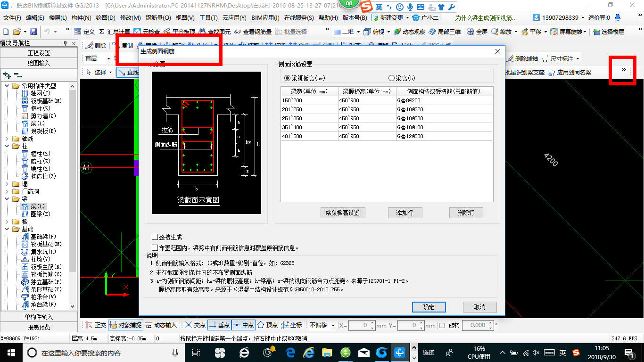Open 楼层(L) menu

(x=58, y=18)
